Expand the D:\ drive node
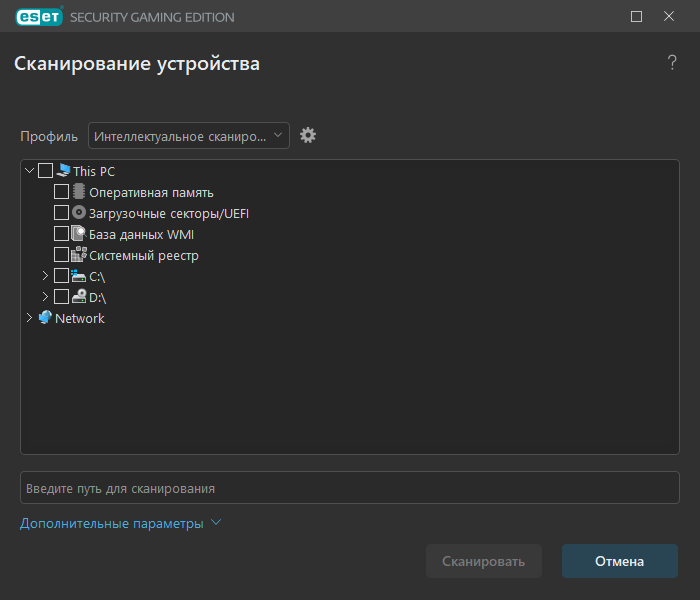 tap(45, 296)
